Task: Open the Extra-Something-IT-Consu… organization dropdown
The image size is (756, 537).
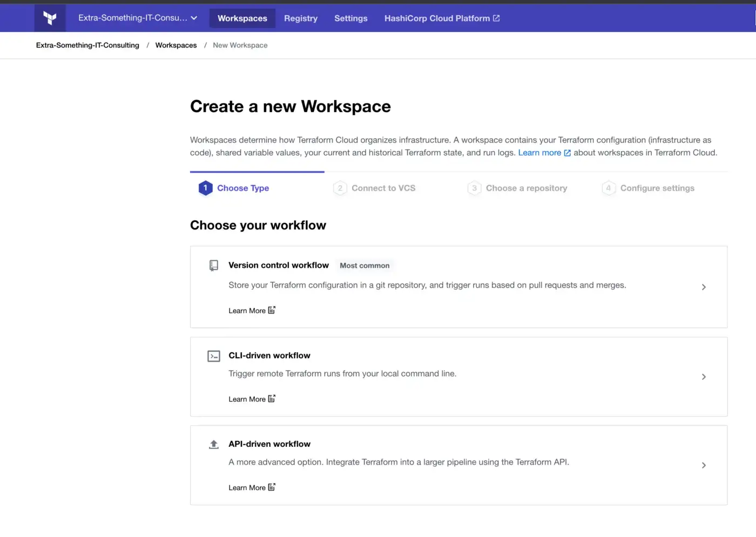Action: pyautogui.click(x=138, y=18)
